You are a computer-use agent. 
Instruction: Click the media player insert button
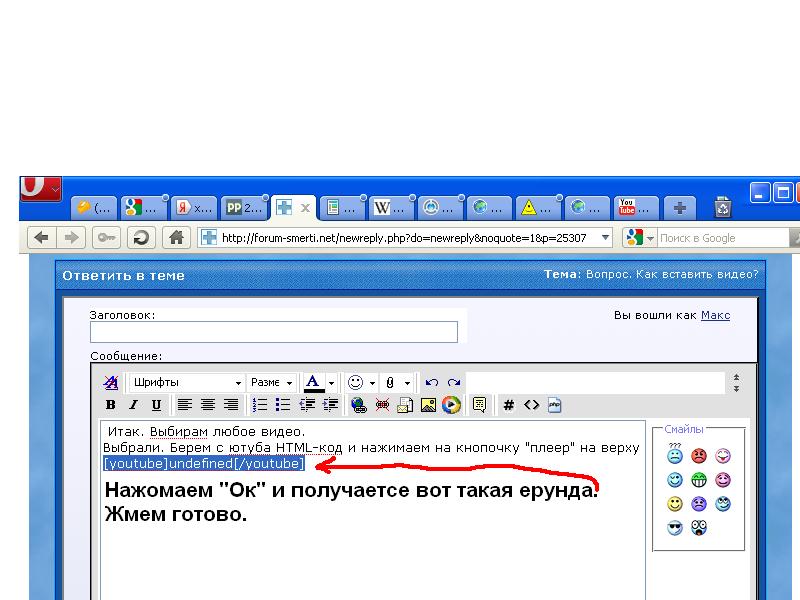(451, 405)
